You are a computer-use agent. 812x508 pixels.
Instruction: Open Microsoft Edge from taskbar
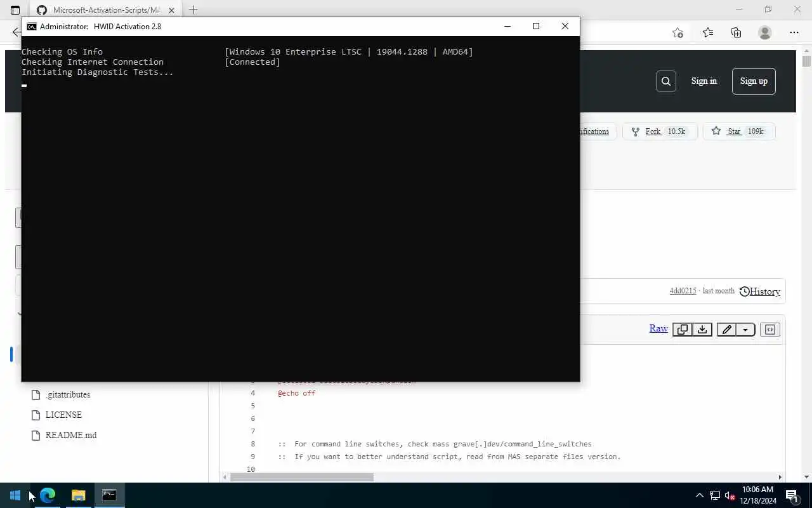pyautogui.click(x=48, y=495)
